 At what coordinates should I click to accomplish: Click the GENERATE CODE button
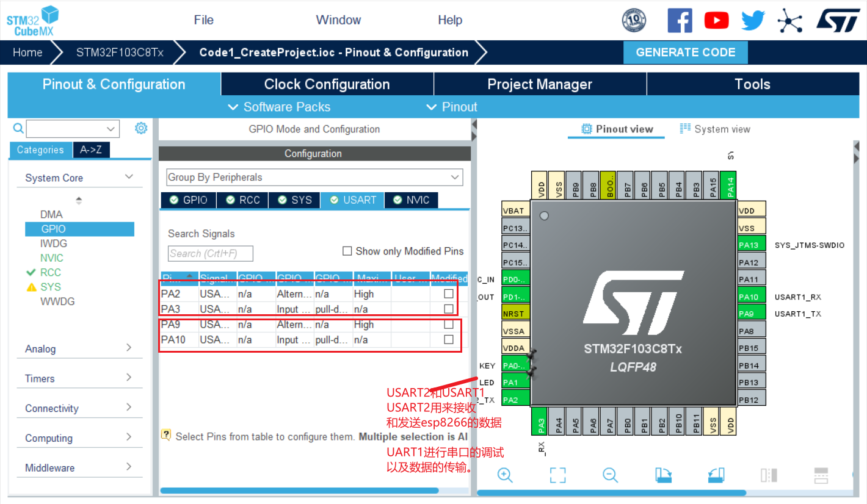[686, 52]
